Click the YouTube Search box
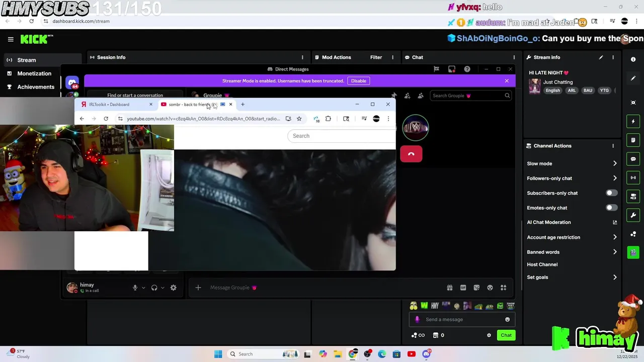 pos(342,136)
